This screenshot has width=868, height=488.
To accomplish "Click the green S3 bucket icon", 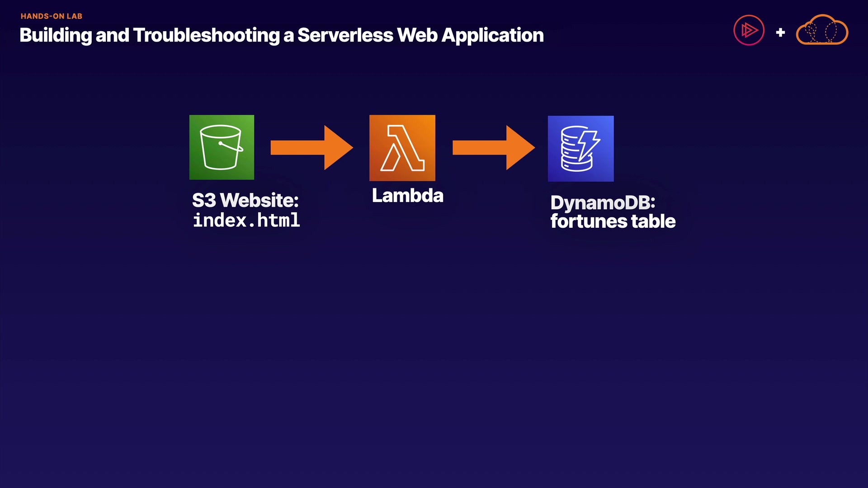I will [222, 147].
